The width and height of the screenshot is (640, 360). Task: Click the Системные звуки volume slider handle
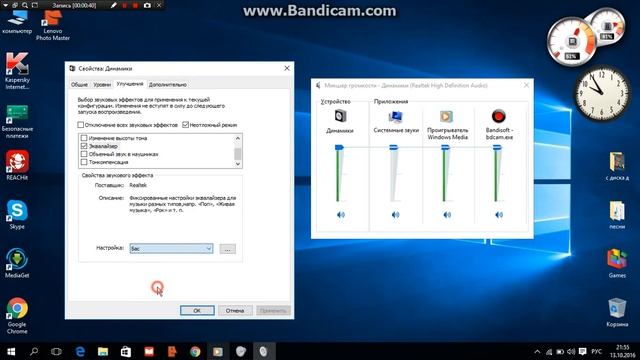click(393, 147)
